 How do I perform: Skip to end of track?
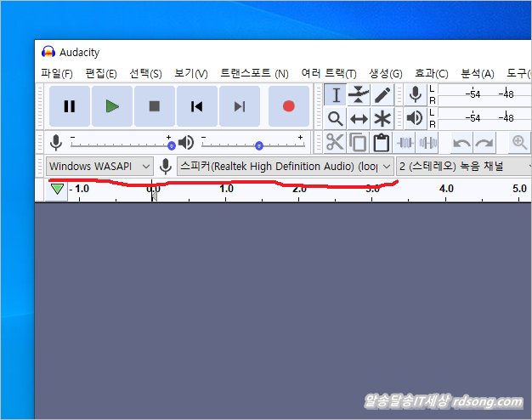240,106
